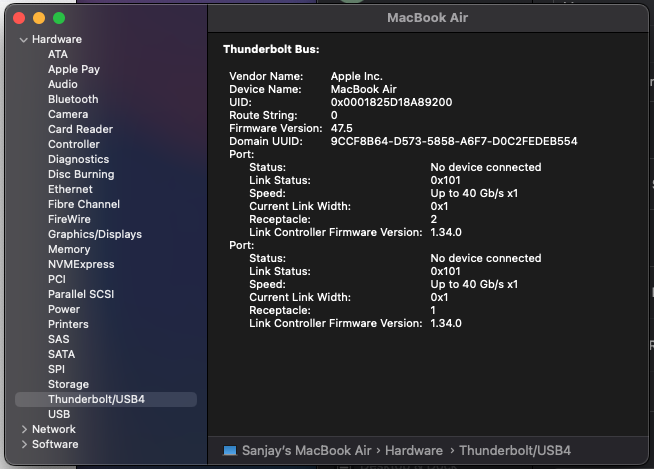654x469 pixels.
Task: Select Power in the sidebar
Action: [64, 310]
